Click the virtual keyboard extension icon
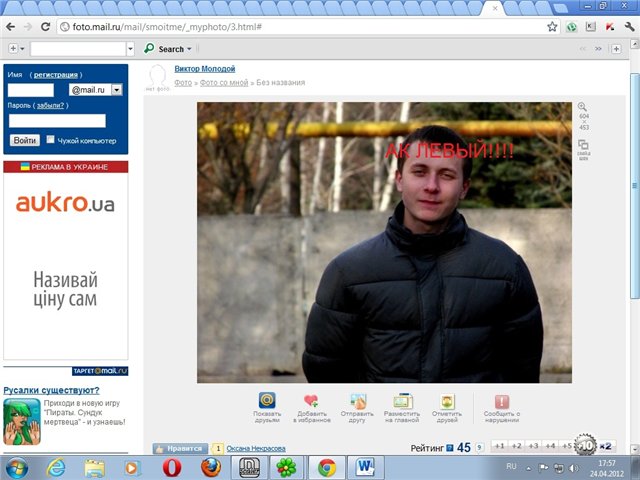 tap(591, 27)
